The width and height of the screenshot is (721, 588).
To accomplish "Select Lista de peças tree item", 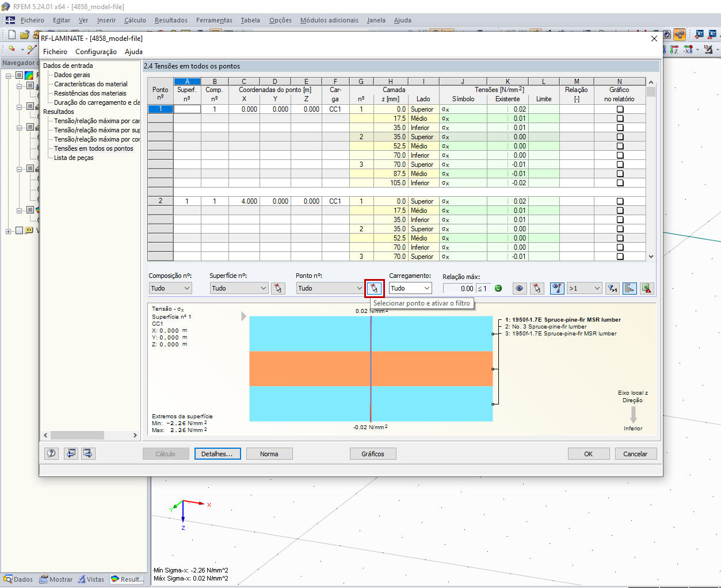I will (x=74, y=158).
